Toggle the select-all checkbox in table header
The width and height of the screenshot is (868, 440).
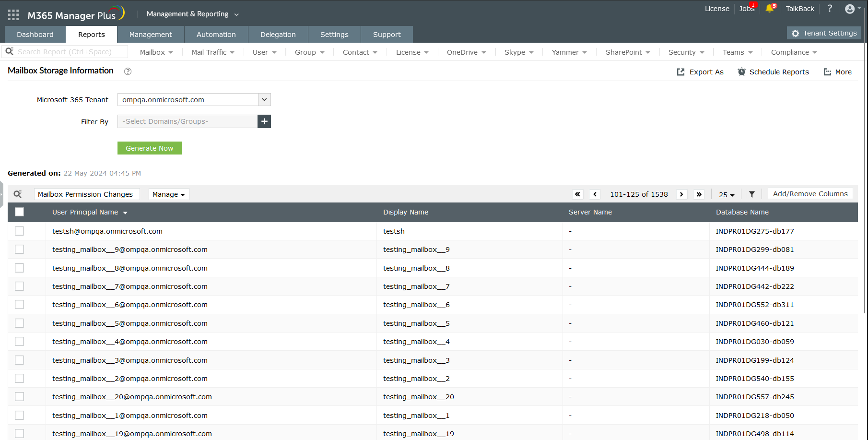click(x=19, y=212)
